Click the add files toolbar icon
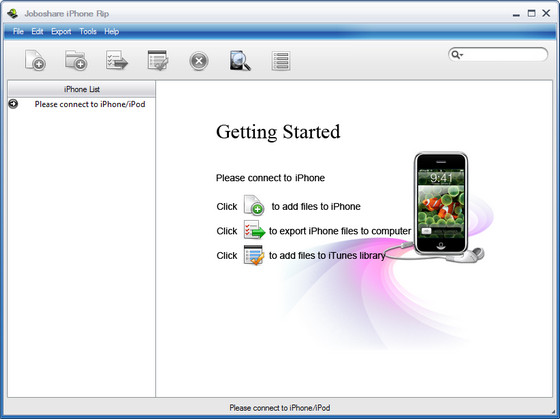Viewport: 560px width, 419px height. (x=35, y=60)
